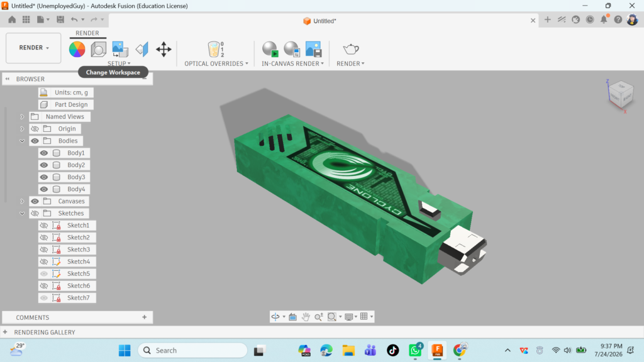Image resolution: width=644 pixels, height=362 pixels.
Task: Open notifications bell icon
Action: pos(604,19)
